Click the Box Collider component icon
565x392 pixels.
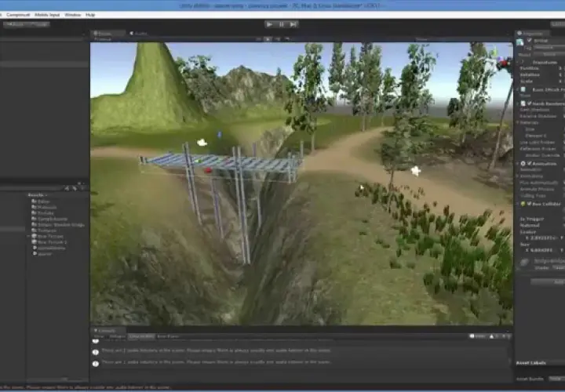(523, 204)
